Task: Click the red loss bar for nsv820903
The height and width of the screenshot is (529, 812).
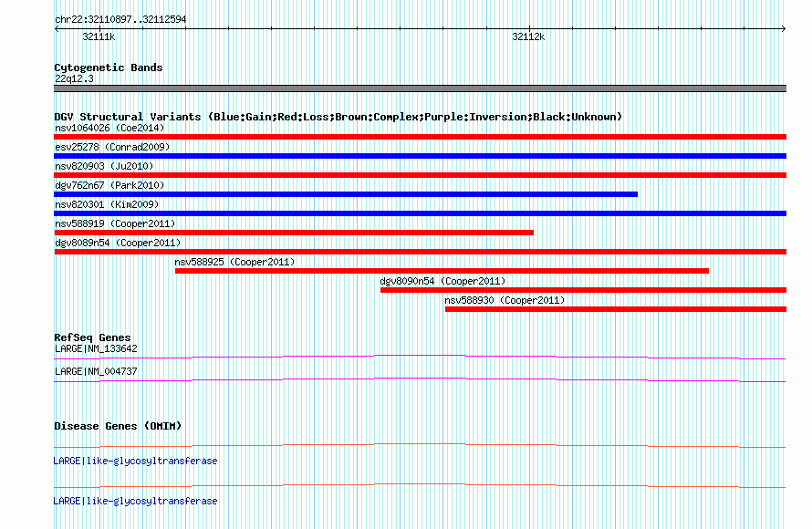Action: click(x=420, y=175)
